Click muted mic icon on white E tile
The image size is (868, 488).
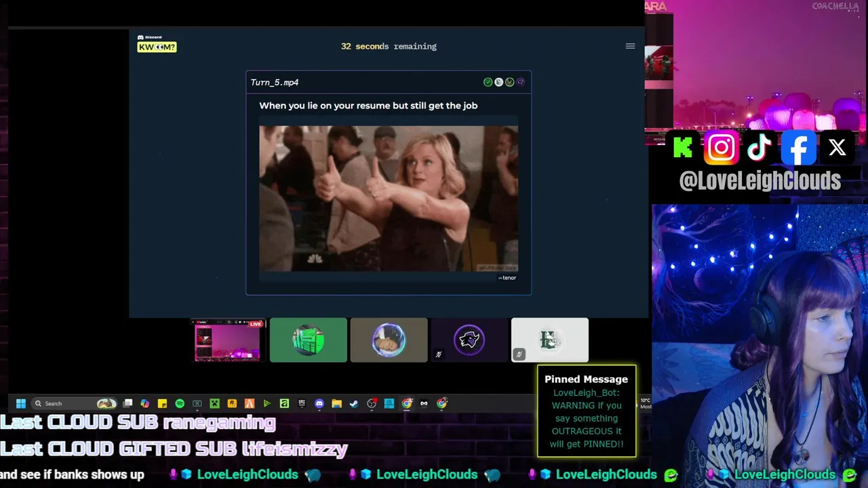pyautogui.click(x=519, y=354)
